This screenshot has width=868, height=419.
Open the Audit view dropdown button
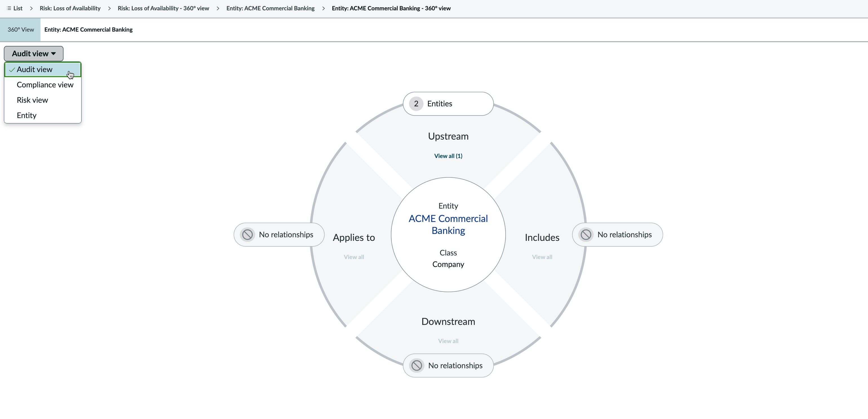tap(34, 54)
